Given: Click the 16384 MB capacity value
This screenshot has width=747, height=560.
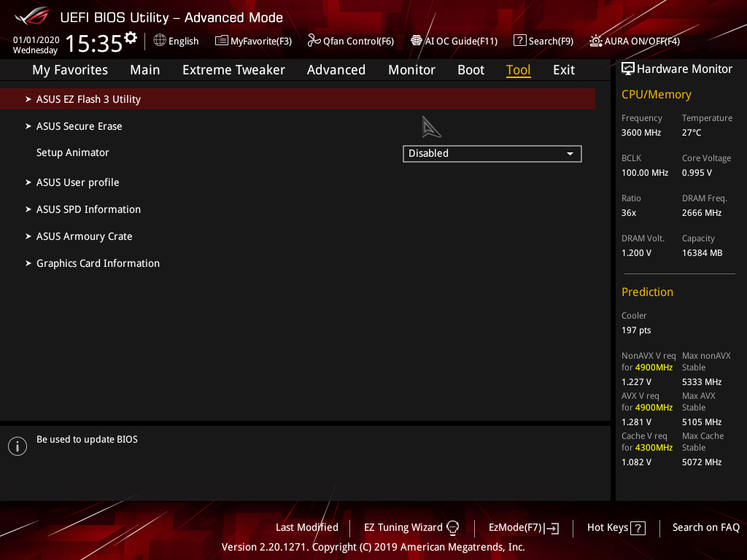Looking at the screenshot, I should 702,253.
